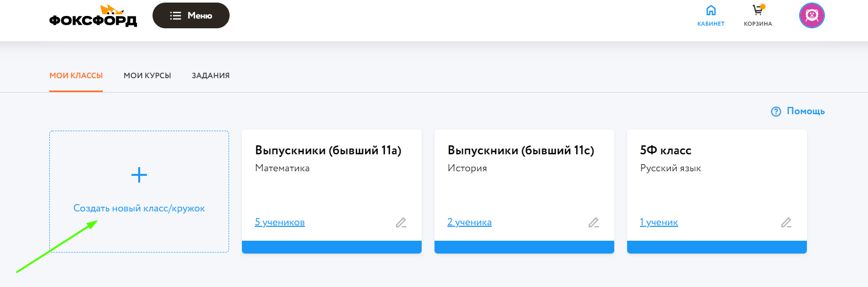Switch to the Мои курсы tab

point(147,76)
